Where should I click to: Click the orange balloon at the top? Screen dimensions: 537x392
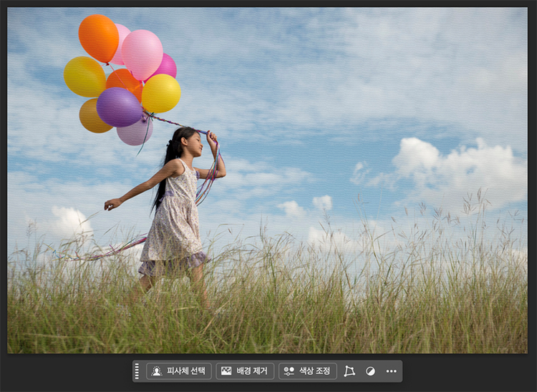[98, 37]
